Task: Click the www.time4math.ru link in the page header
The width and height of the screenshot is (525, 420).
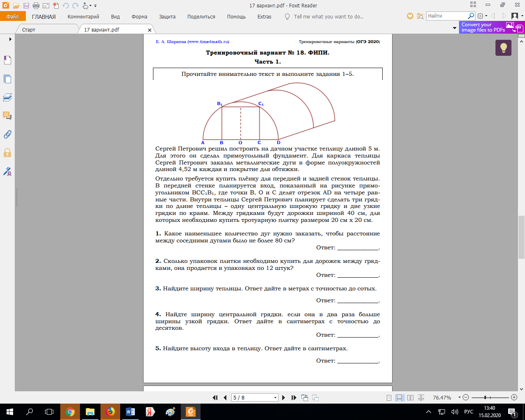Action: (208, 42)
